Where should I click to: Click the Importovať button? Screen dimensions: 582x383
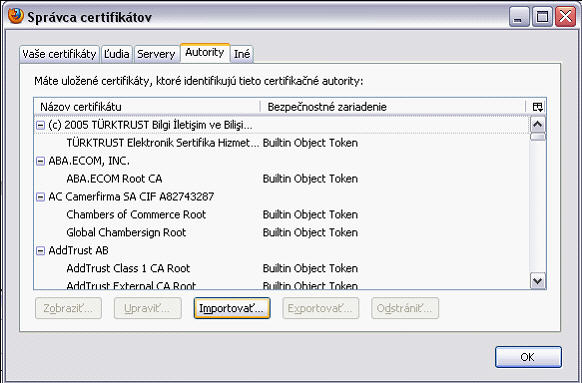click(x=232, y=308)
